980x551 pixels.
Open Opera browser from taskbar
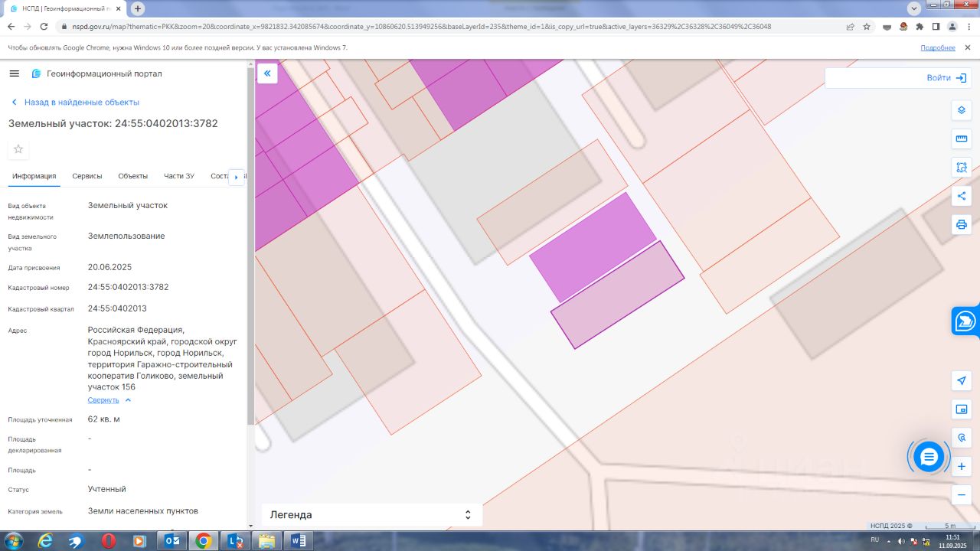point(109,541)
